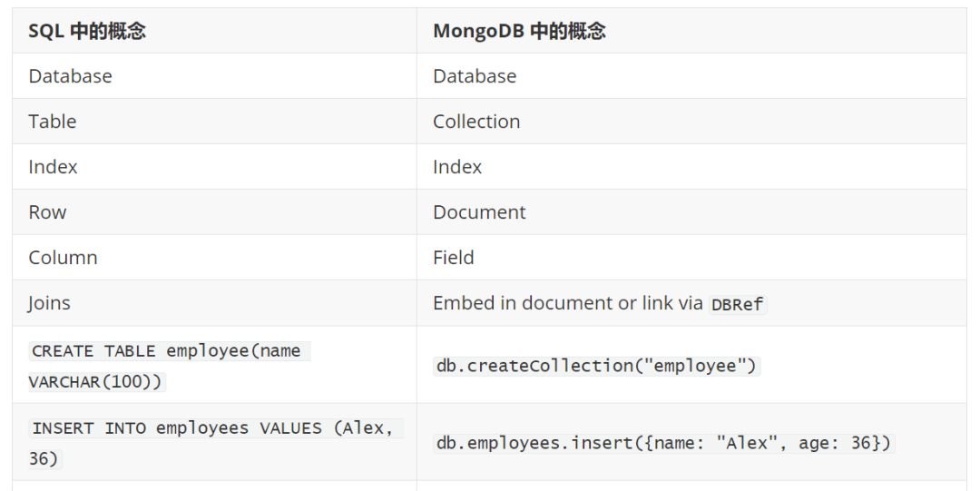The width and height of the screenshot is (980, 491).
Task: Select the Database cell in SQL column
Action: pos(70,76)
